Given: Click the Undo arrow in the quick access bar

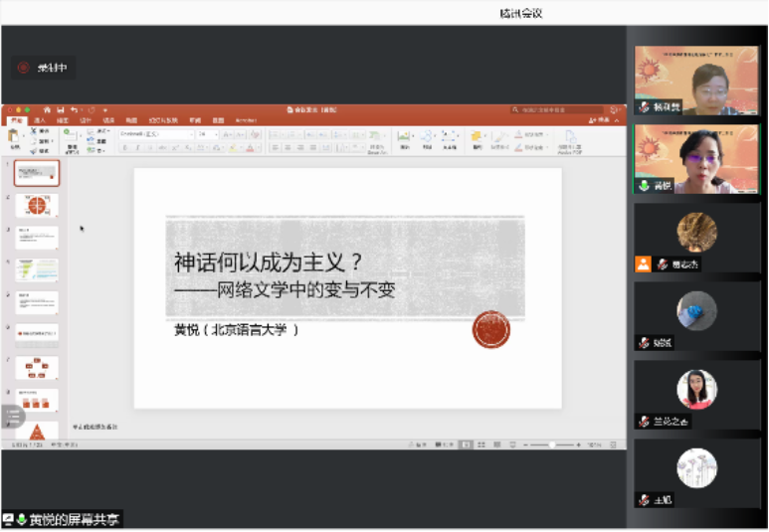Looking at the screenshot, I should pyautogui.click(x=74, y=109).
